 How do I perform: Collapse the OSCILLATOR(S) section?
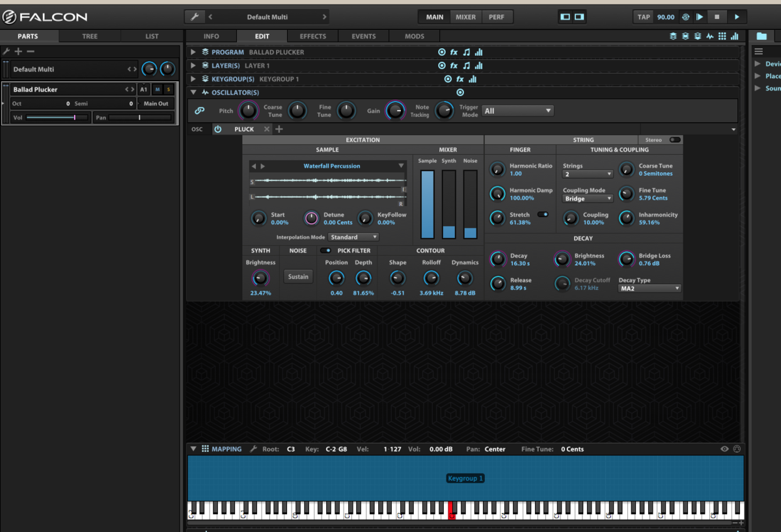coord(193,92)
